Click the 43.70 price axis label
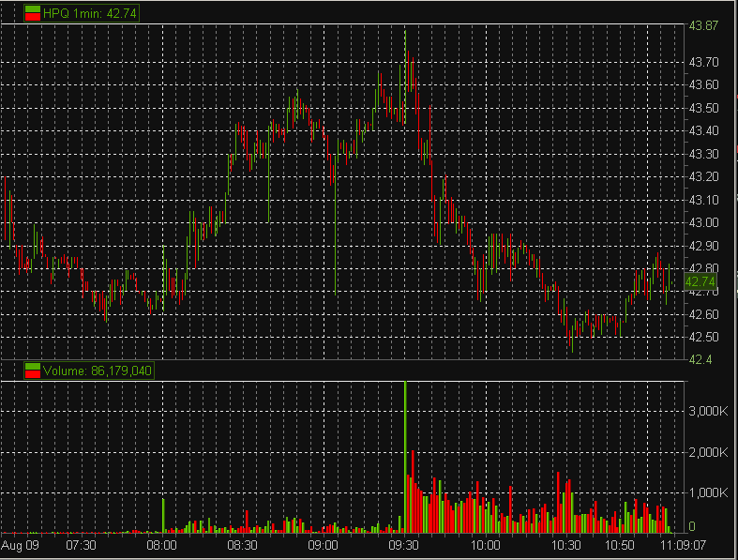Viewport: 738px width, 560px height. [703, 62]
